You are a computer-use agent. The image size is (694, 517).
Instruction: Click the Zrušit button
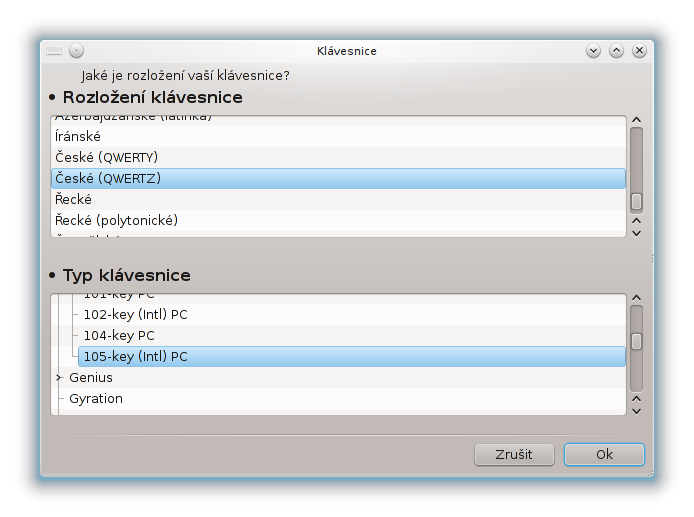[514, 455]
